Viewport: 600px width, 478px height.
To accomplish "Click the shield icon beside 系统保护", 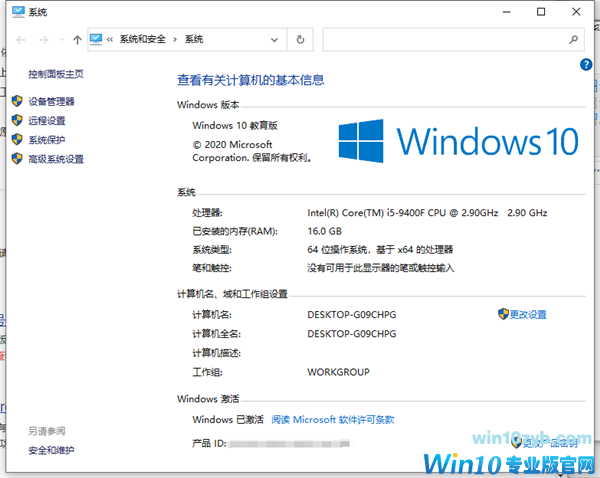I will tap(17, 139).
